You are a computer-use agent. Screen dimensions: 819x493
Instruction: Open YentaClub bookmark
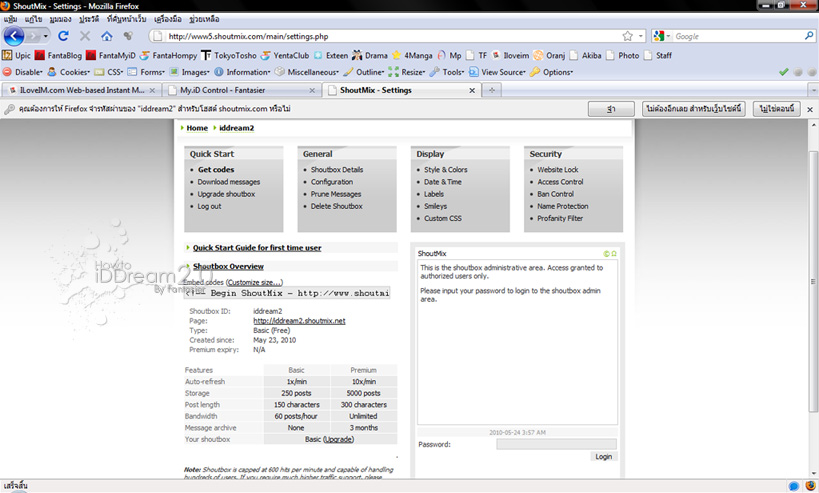[285, 55]
